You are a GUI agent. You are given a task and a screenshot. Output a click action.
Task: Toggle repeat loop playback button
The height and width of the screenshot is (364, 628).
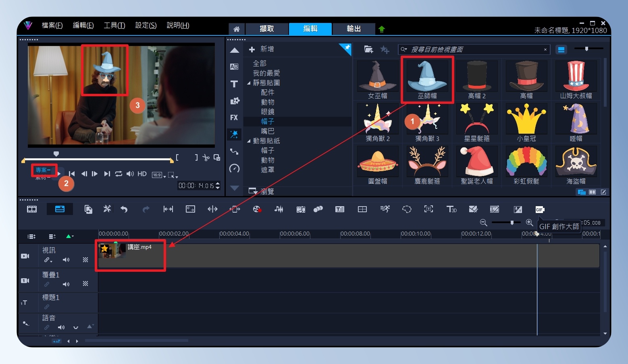(119, 174)
